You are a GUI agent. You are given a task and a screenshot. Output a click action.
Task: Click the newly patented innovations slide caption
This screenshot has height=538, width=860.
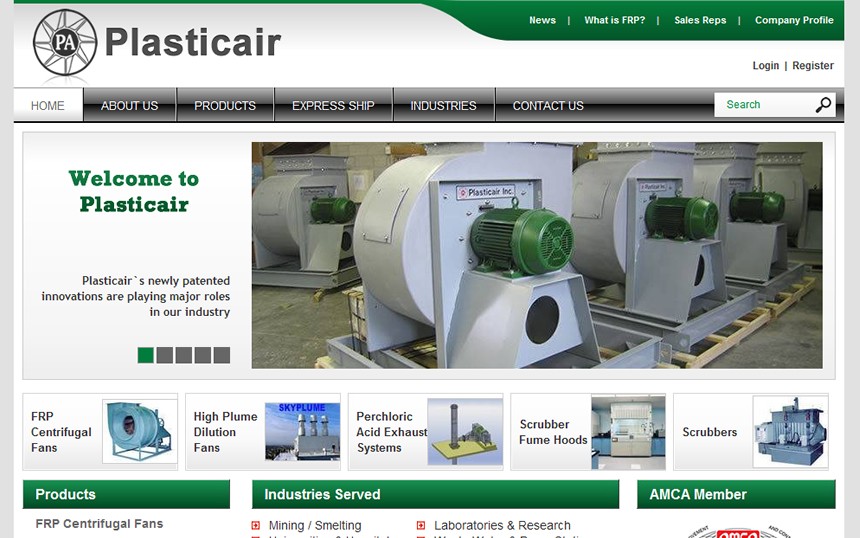tap(135, 296)
